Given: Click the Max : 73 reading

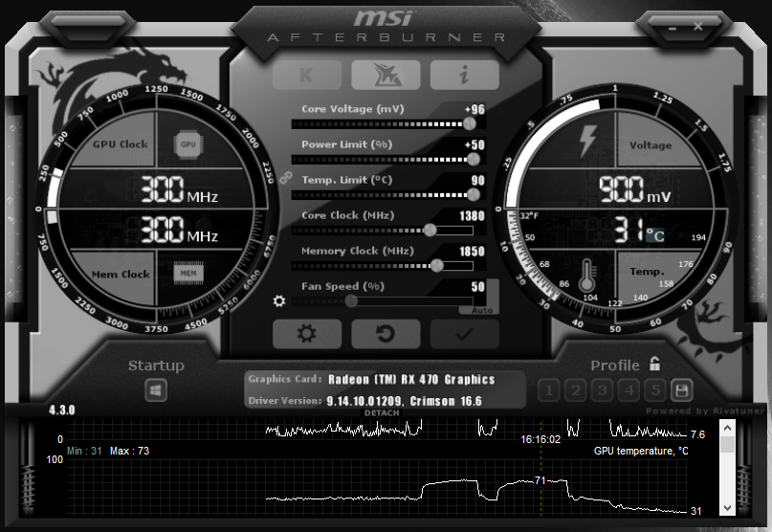Looking at the screenshot, I should [x=129, y=451].
